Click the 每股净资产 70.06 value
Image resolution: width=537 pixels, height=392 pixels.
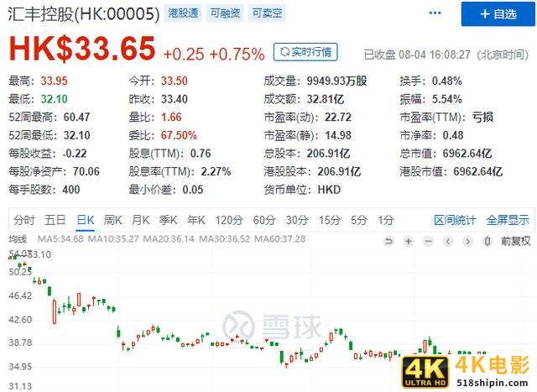click(86, 171)
